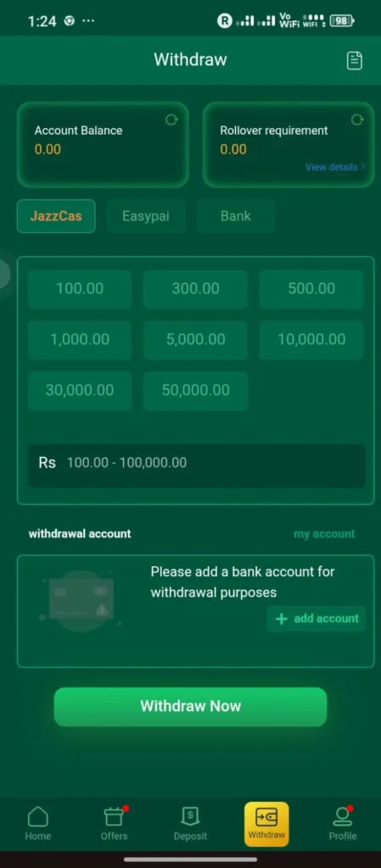Refresh the Rollover requirement
The width and height of the screenshot is (381, 868).
357,120
